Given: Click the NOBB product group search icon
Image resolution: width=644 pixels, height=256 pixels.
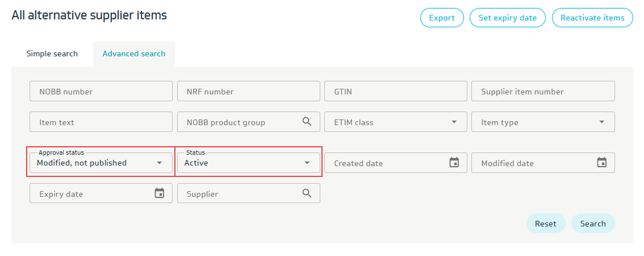Looking at the screenshot, I should point(307,122).
